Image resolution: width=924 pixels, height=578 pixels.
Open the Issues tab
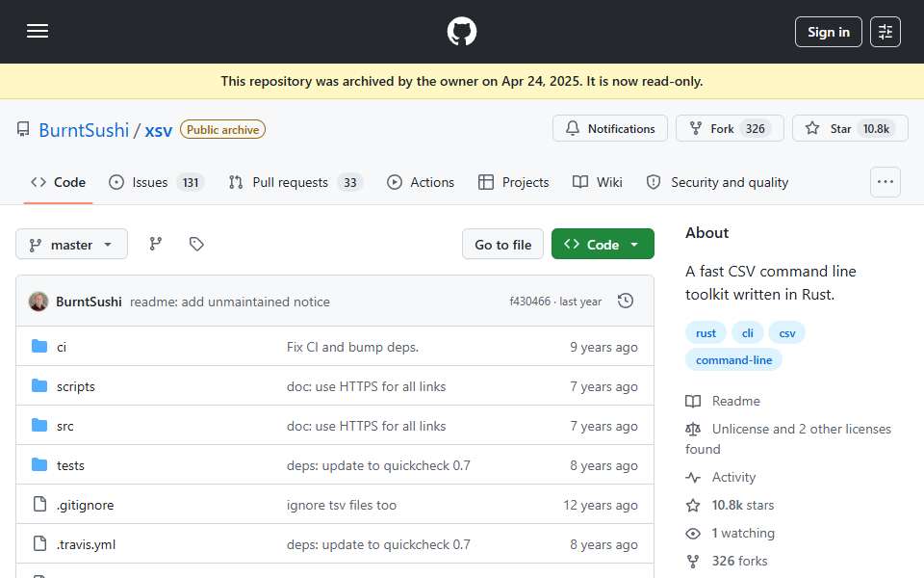(x=156, y=182)
